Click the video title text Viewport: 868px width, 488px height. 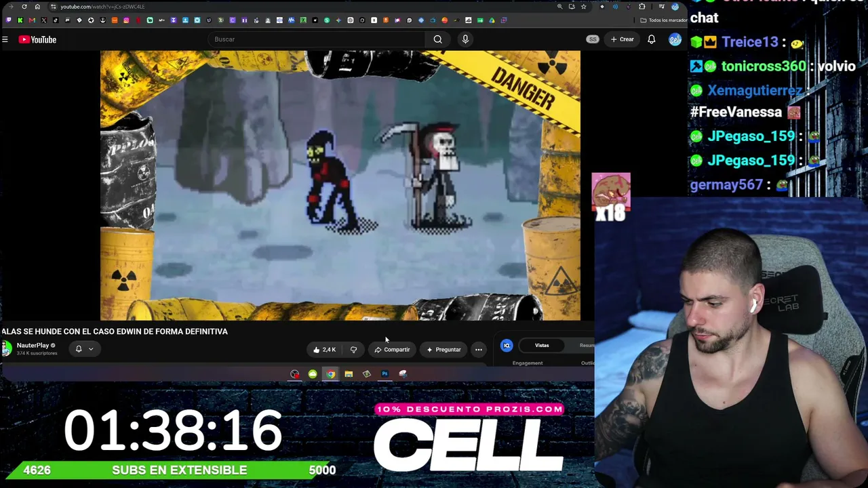click(115, 331)
